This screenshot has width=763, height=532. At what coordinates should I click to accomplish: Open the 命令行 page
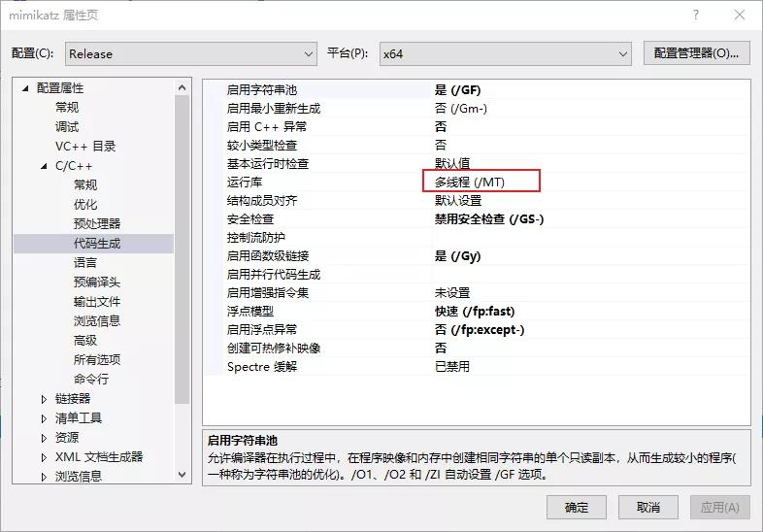(91, 380)
